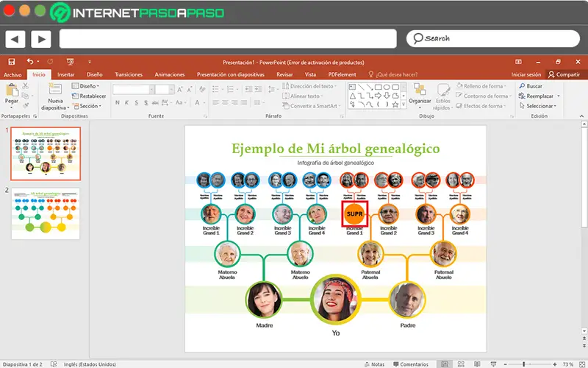The height and width of the screenshot is (368, 588).
Task: Switch to slide sorter view in status bar
Action: [461, 364]
